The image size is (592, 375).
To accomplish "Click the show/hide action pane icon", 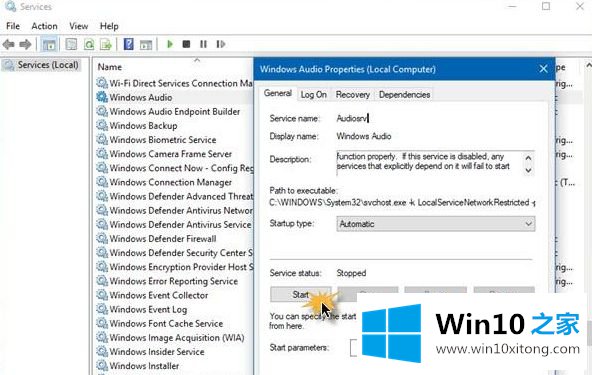I will [x=146, y=45].
